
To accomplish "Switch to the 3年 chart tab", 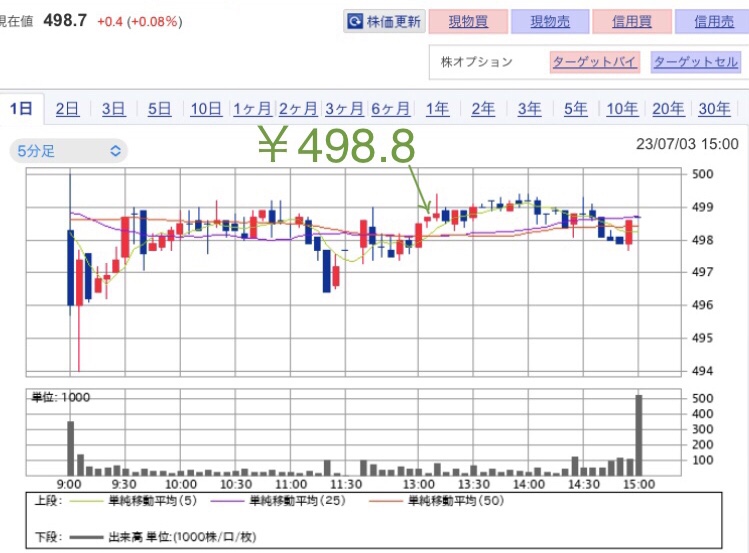I will pyautogui.click(x=529, y=109).
